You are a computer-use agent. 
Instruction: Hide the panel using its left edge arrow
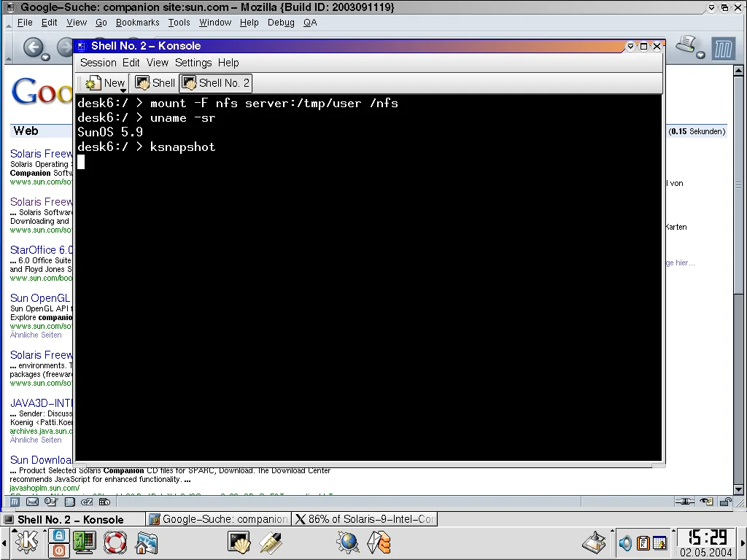(x=4, y=542)
